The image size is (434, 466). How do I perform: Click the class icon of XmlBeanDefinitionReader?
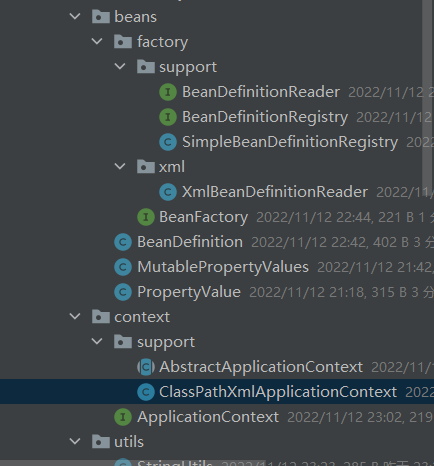coord(168,192)
